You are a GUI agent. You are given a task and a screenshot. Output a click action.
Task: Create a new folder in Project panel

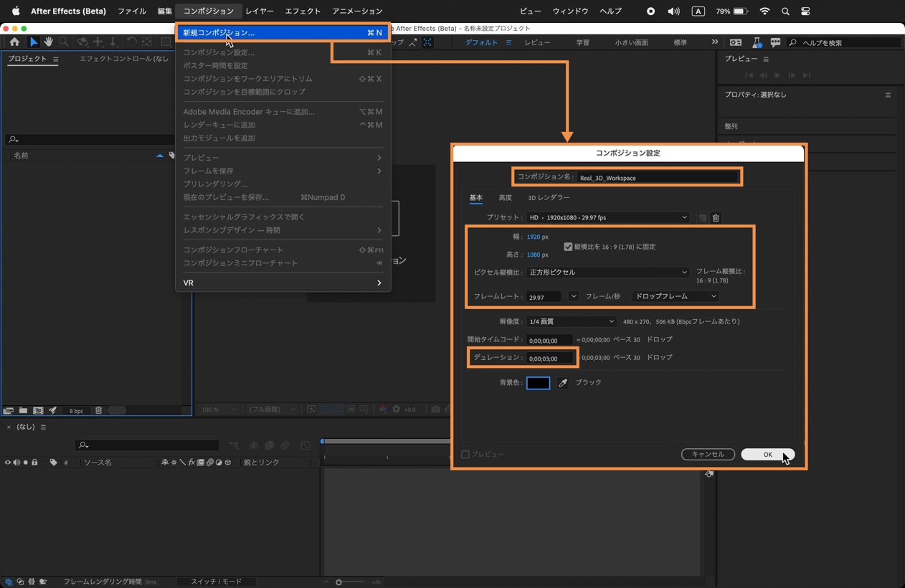[x=23, y=411]
